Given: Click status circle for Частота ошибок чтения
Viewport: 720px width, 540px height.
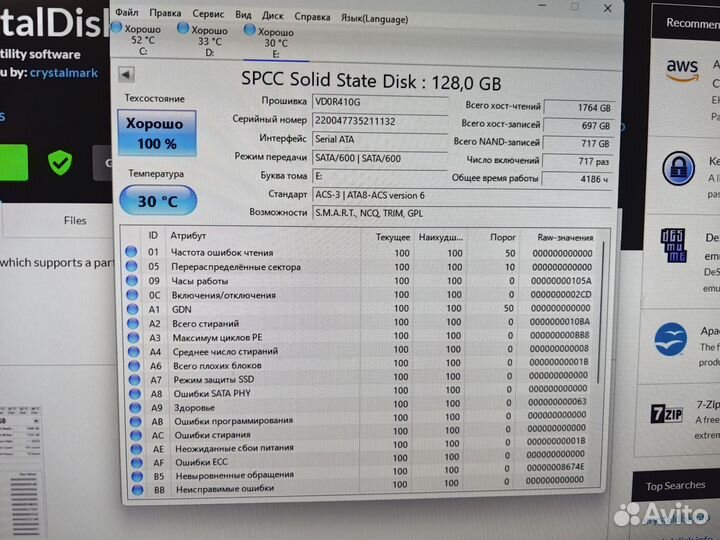Looking at the screenshot, I should point(131,251).
